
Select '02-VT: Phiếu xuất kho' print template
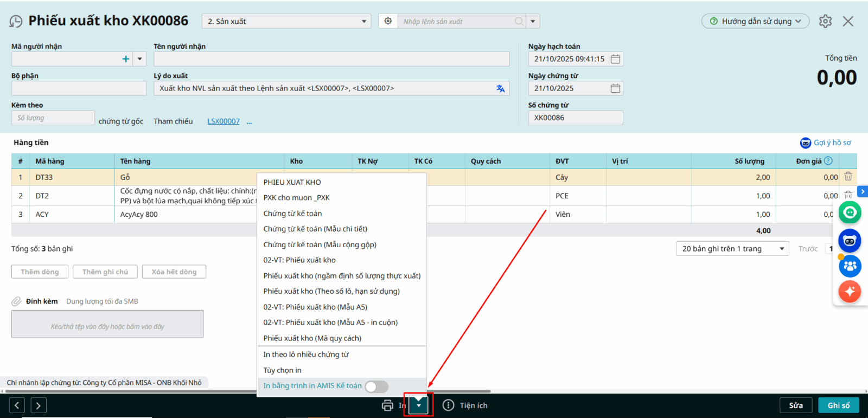(299, 260)
